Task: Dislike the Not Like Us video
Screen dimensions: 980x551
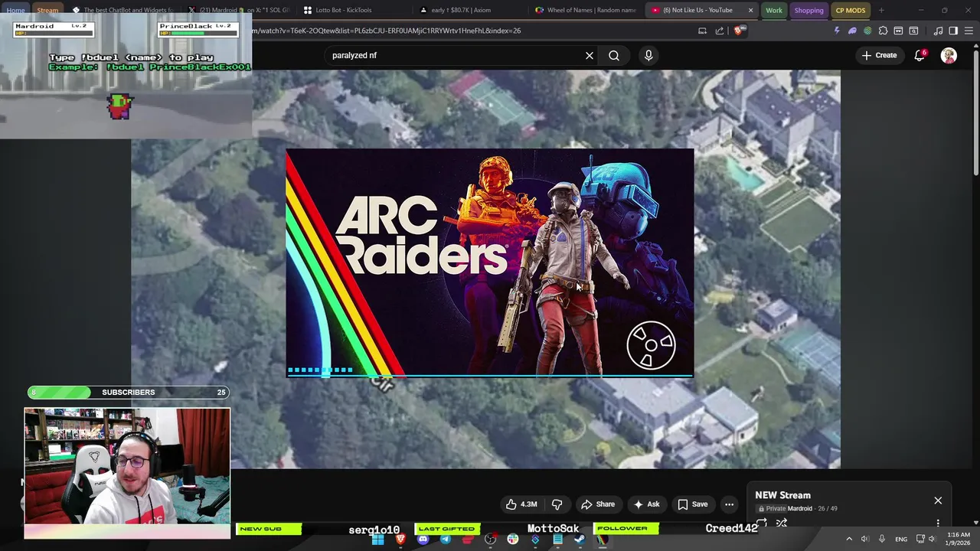Action: pyautogui.click(x=557, y=504)
